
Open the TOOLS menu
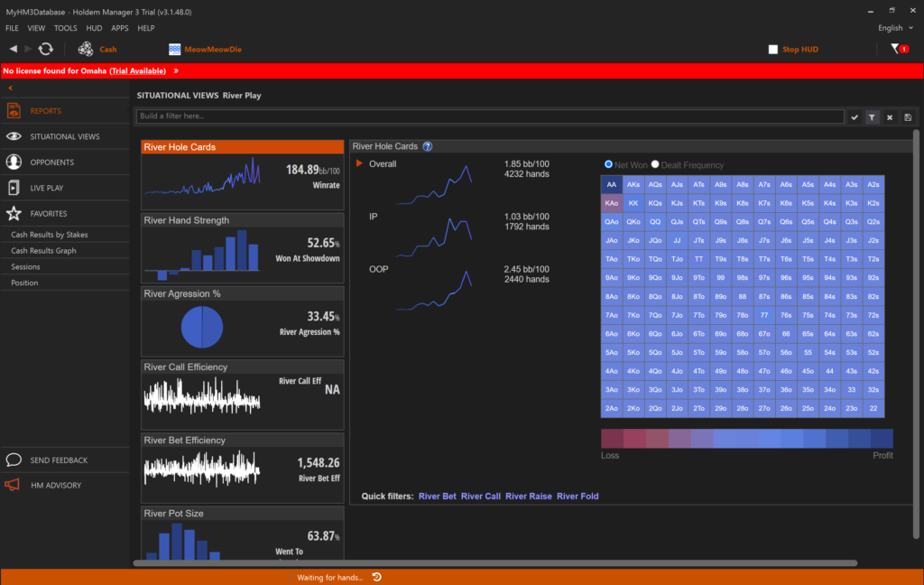pos(65,28)
